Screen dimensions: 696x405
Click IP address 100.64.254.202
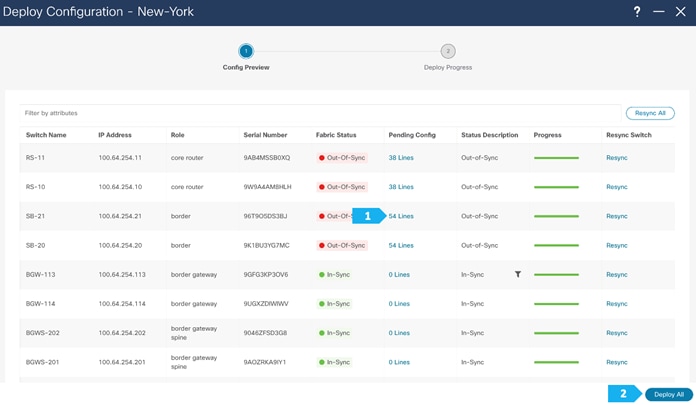(122, 333)
